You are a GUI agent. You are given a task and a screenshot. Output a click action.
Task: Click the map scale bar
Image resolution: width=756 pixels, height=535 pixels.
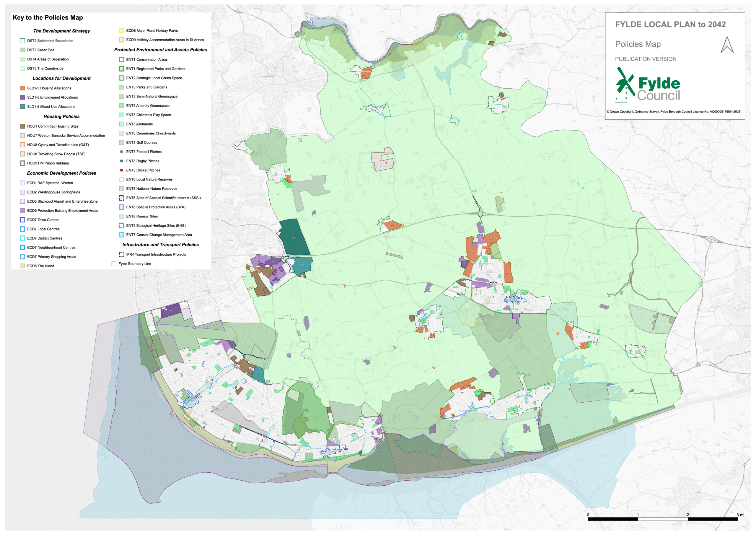[662, 519]
